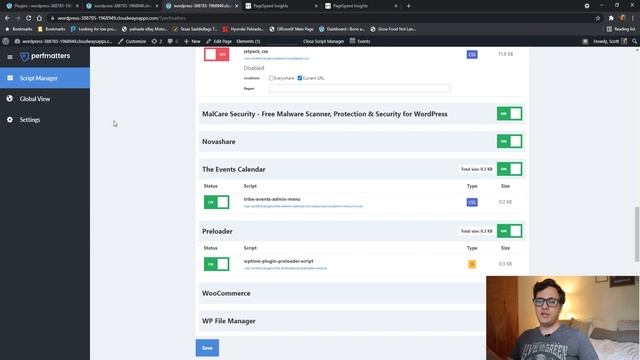Toggle the tribe-events-admin-menu script switch
Viewport: 640px width, 360px height.
(216, 202)
